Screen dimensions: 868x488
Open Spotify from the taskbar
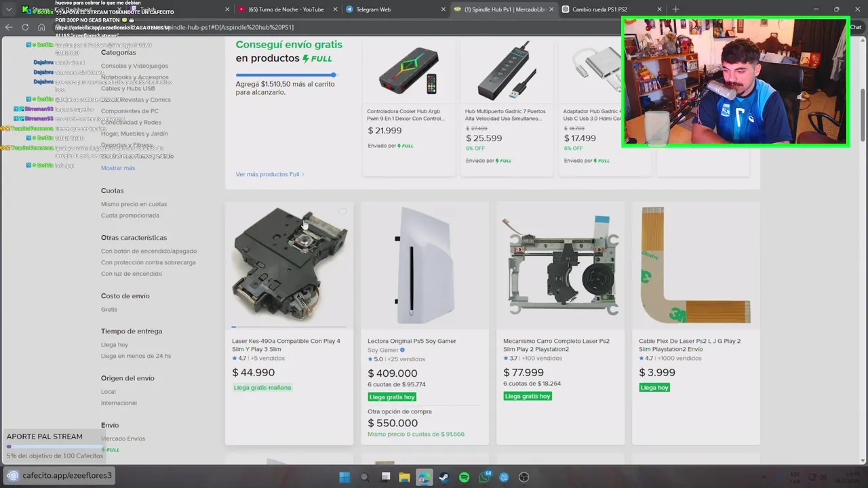click(x=465, y=477)
